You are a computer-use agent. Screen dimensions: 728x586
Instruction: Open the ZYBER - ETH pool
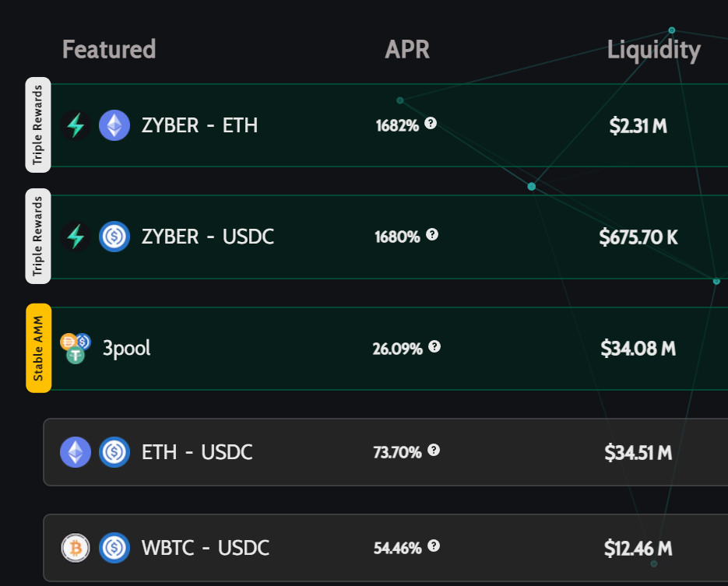coord(389,125)
